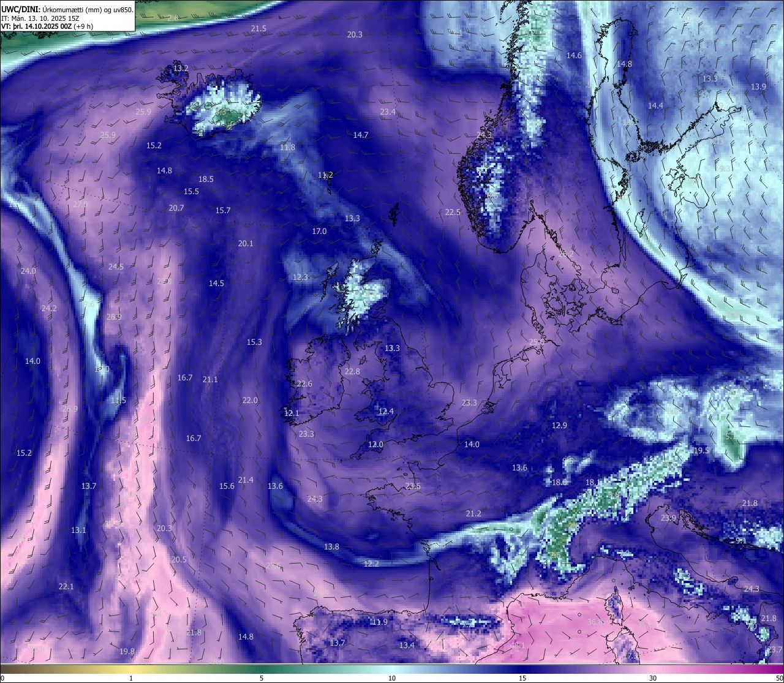The image size is (784, 683).
Task: Click the 13.4 value label
Action: tap(407, 646)
